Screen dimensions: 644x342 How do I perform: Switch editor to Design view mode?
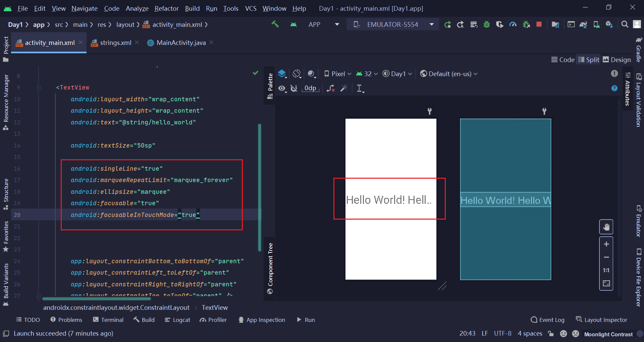[x=617, y=60]
